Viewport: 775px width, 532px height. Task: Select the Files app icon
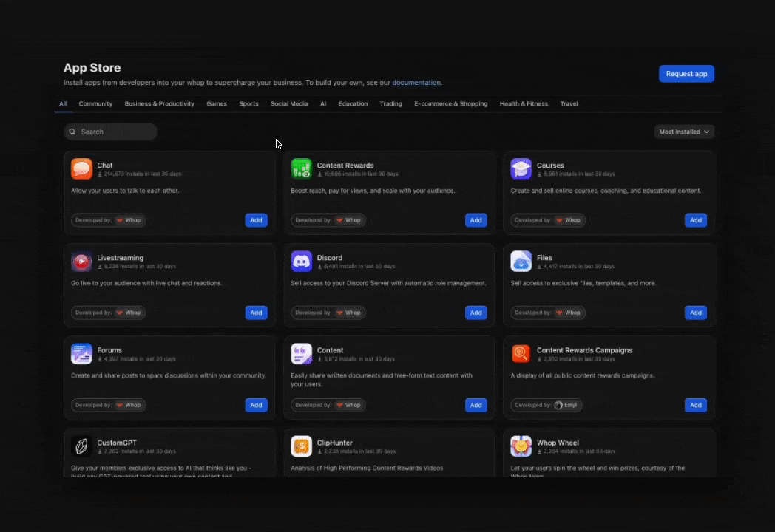pos(521,261)
